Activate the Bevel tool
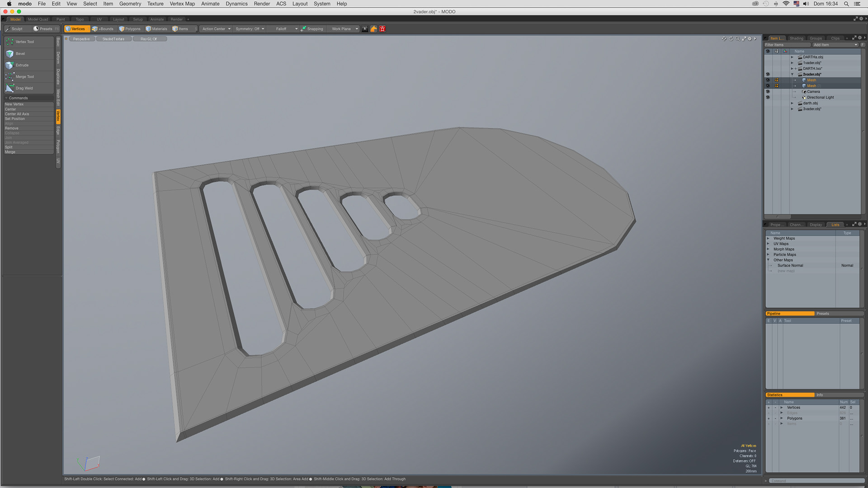The image size is (868, 488). click(x=29, y=53)
